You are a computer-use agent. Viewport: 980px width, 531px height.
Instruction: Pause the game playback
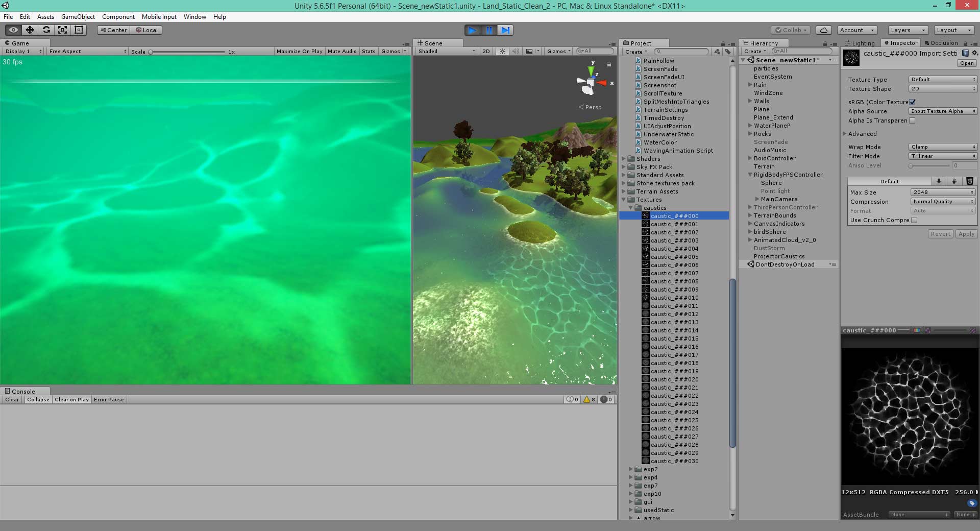tap(488, 30)
